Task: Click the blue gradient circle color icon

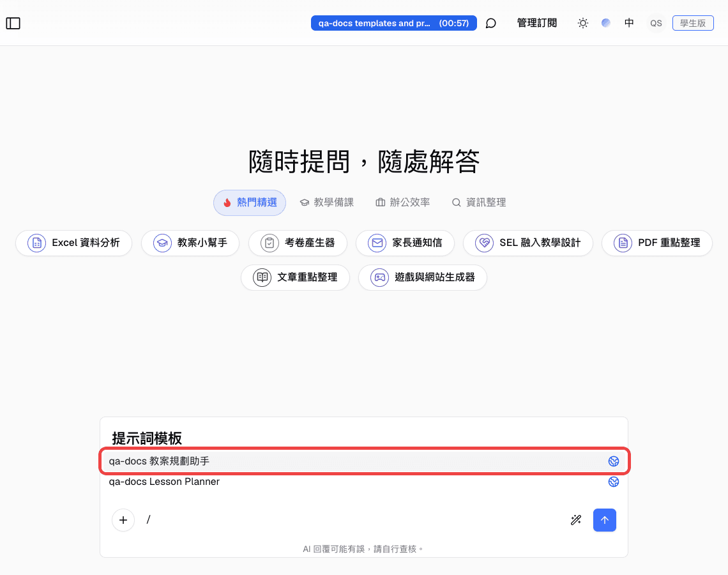Action: click(x=606, y=23)
